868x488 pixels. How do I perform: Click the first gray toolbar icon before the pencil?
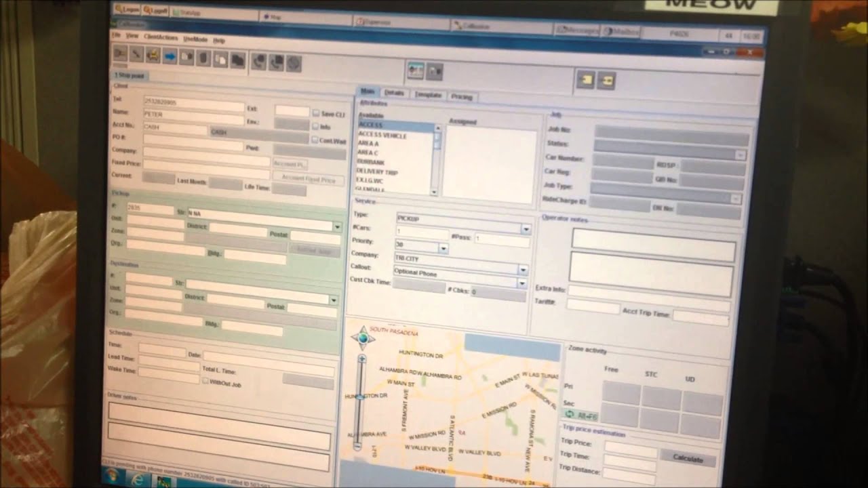[x=119, y=54]
